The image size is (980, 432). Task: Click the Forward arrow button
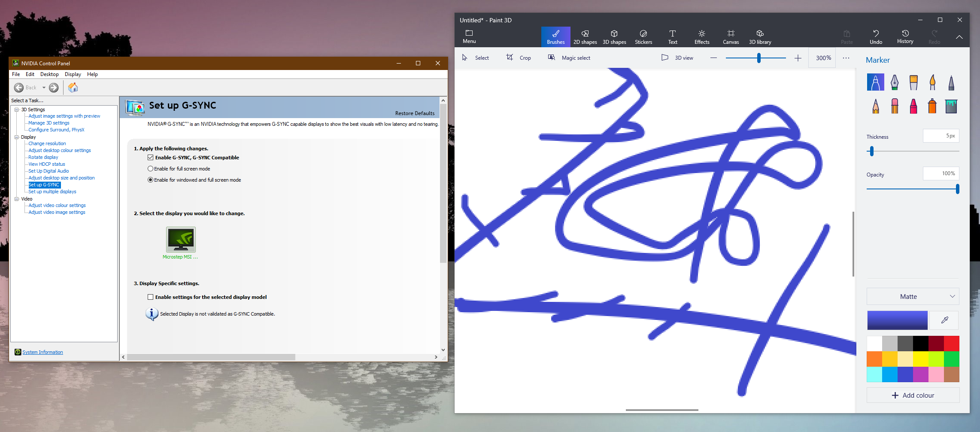54,88
